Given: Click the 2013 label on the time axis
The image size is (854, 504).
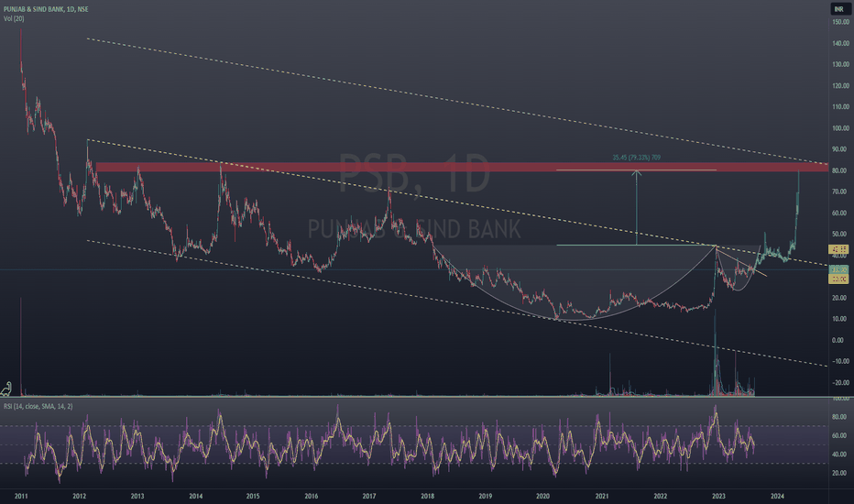Looking at the screenshot, I should [137, 497].
